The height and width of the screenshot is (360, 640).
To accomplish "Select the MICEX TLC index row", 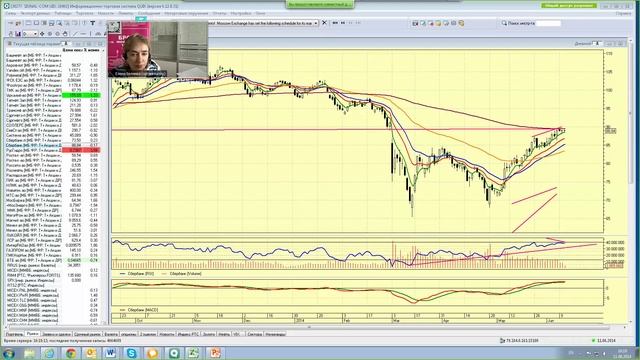I will tap(53, 300).
